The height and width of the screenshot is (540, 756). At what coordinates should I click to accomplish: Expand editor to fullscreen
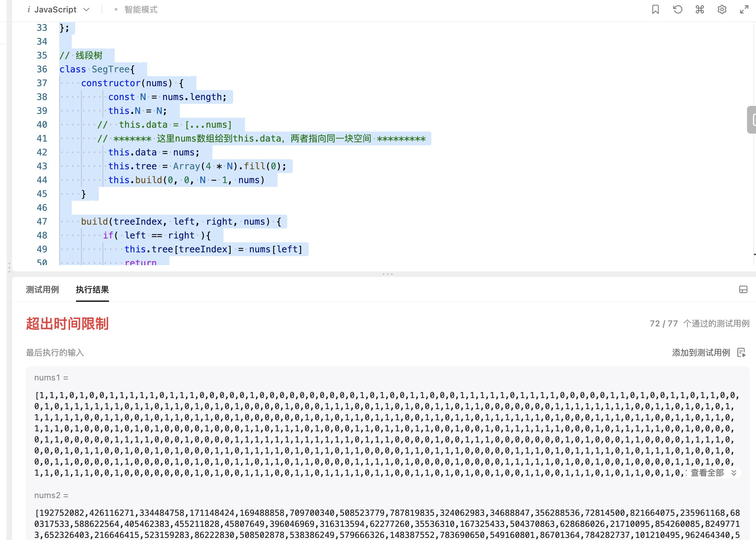point(744,10)
